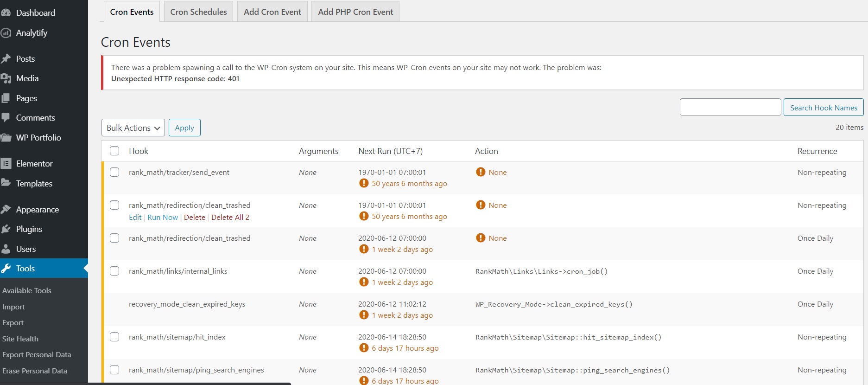Click the WP Portfolio folder icon
This screenshot has height=385, width=868.
(x=6, y=138)
